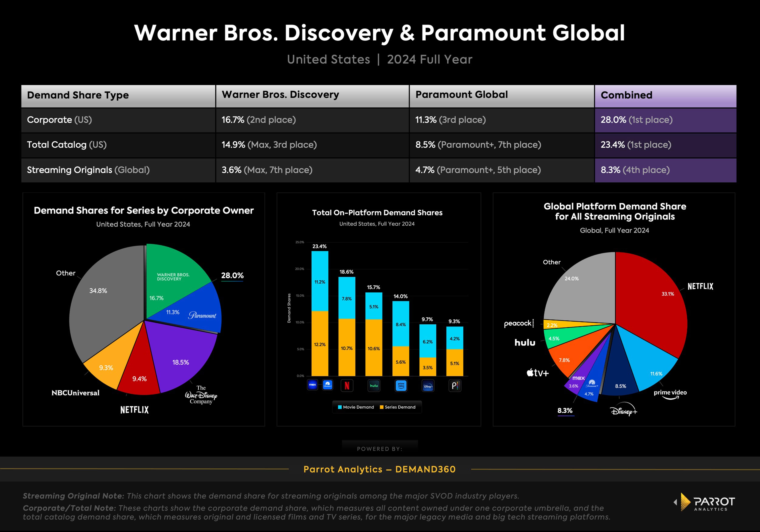Viewport: 760px width, 532px height.
Task: Click the 16.7% (2nd place) table cell
Action: 313,120
